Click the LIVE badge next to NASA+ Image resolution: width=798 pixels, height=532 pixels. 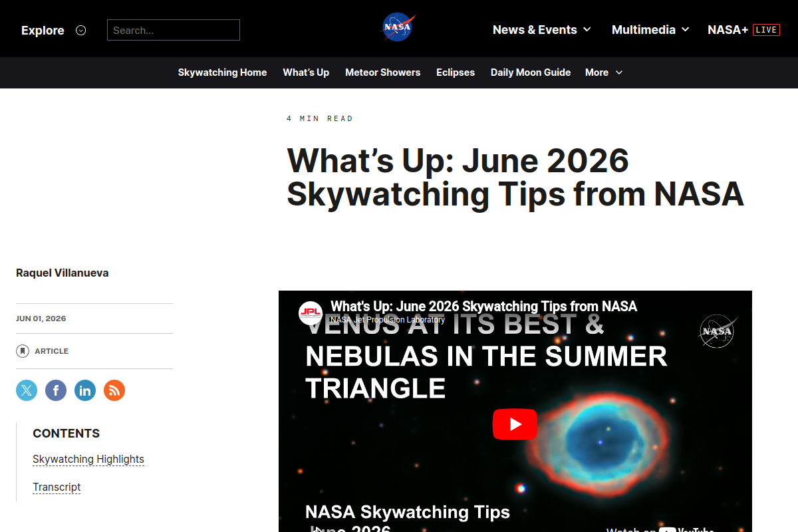point(766,30)
